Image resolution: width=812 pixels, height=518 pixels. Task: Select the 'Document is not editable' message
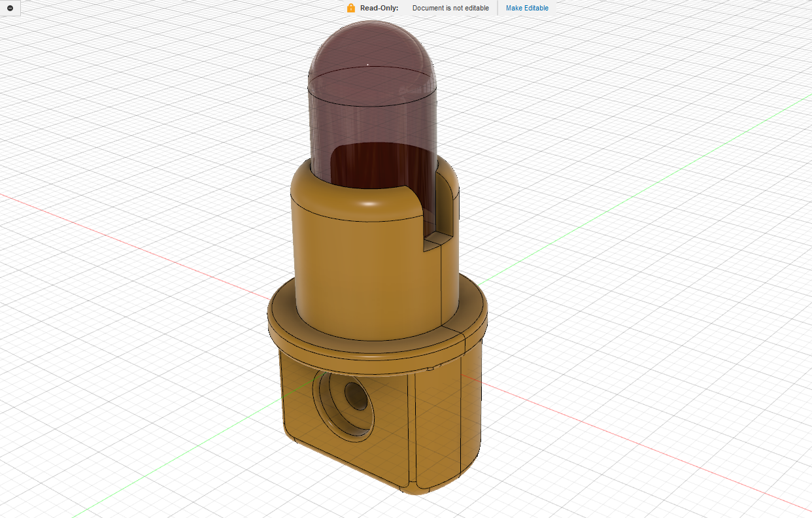tap(450, 8)
